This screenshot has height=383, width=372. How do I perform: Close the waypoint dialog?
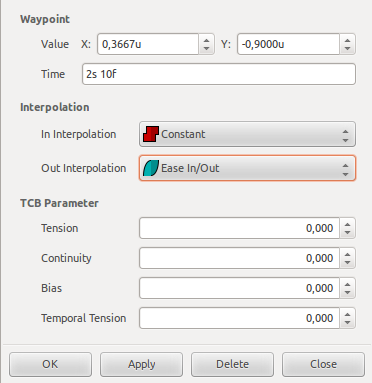tap(323, 364)
